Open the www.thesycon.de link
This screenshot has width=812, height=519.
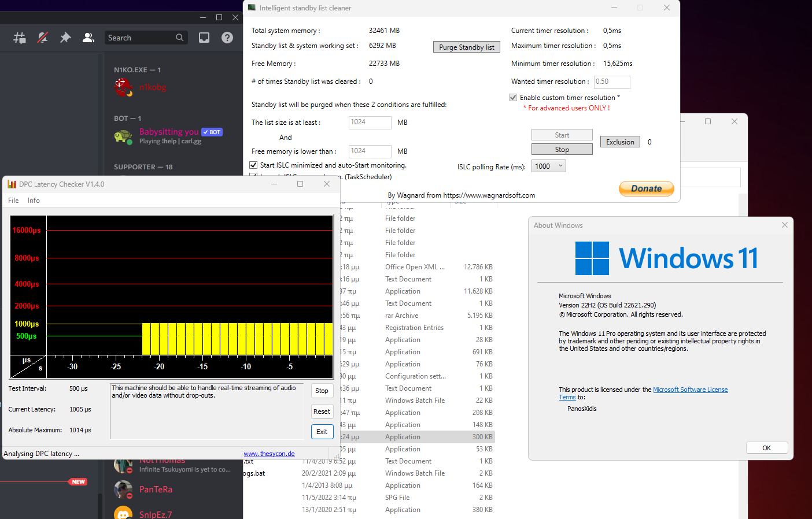pos(270,454)
